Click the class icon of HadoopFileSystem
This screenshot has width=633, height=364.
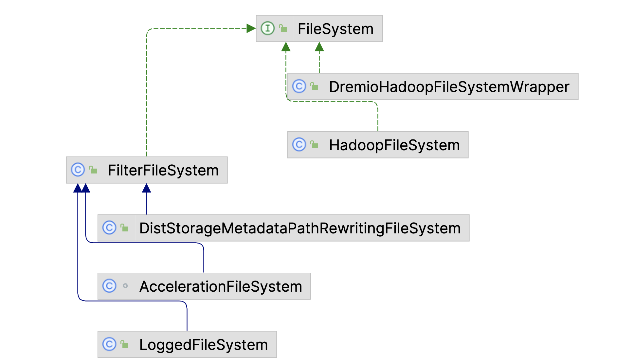(299, 144)
